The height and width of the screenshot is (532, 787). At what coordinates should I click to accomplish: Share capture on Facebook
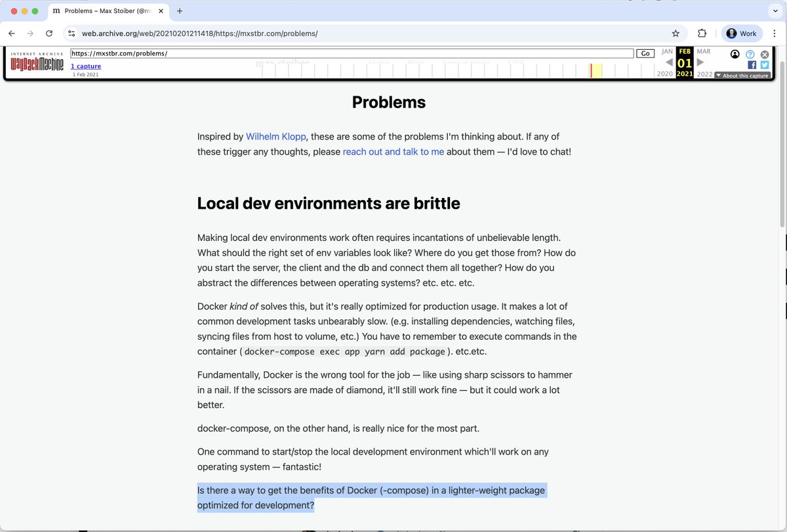[x=752, y=65]
